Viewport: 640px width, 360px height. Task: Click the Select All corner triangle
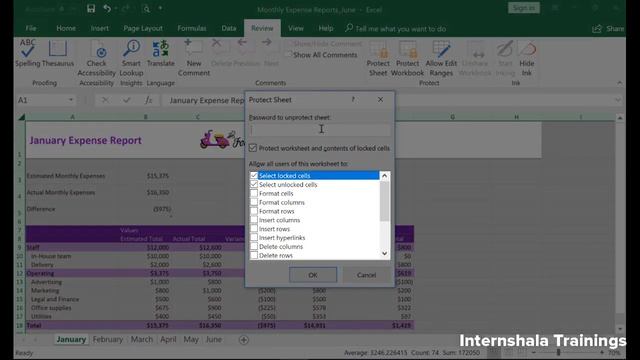coord(21,117)
